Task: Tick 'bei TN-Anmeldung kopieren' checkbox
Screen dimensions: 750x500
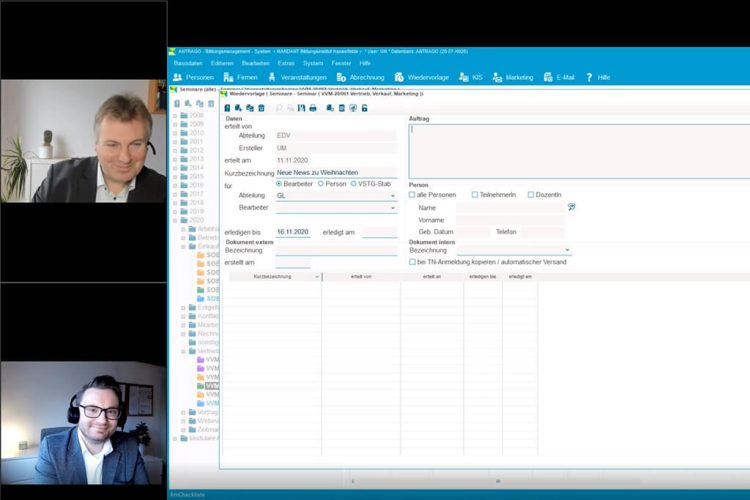Action: pos(412,262)
